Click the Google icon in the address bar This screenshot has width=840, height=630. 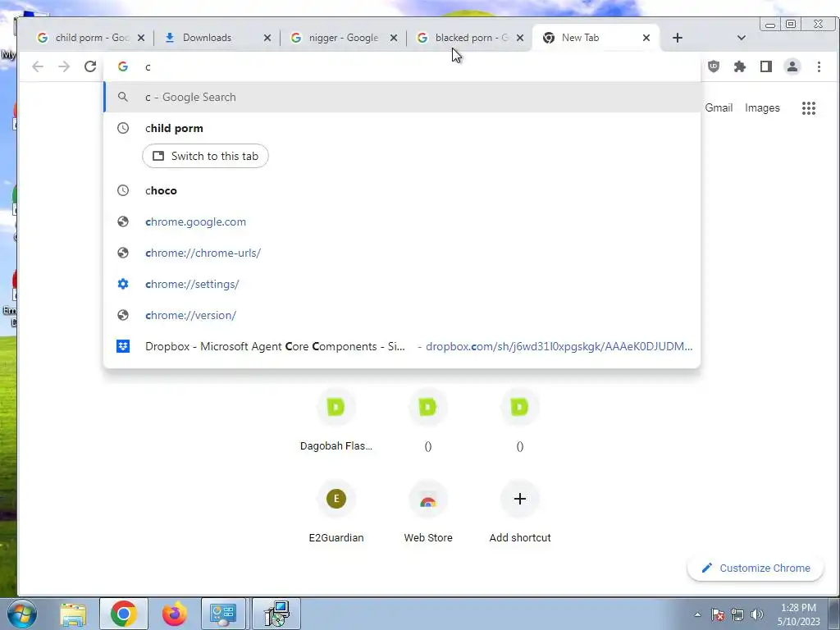[123, 66]
